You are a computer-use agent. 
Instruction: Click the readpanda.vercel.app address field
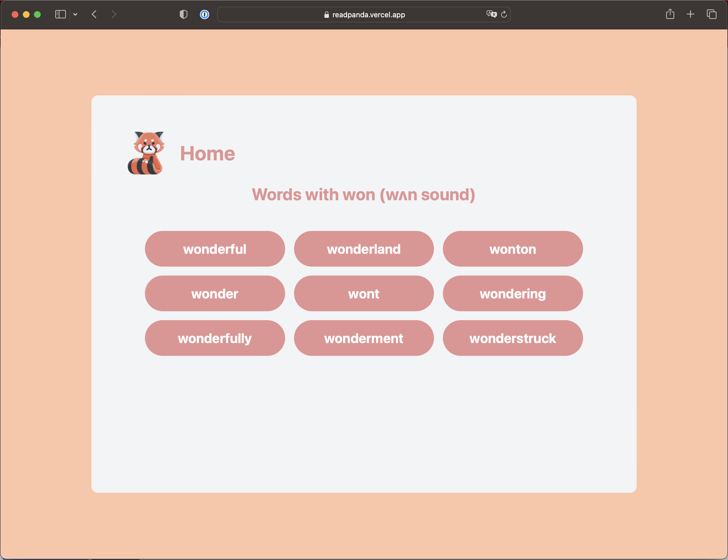click(363, 14)
